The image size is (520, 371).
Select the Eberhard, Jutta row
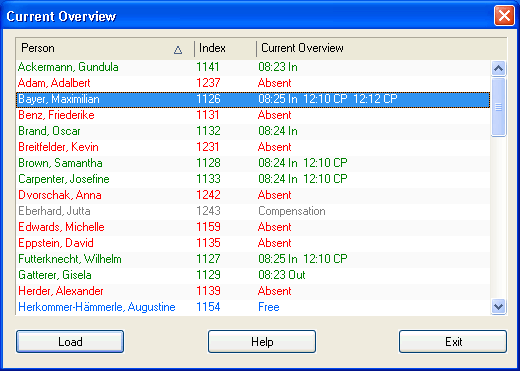[253, 211]
